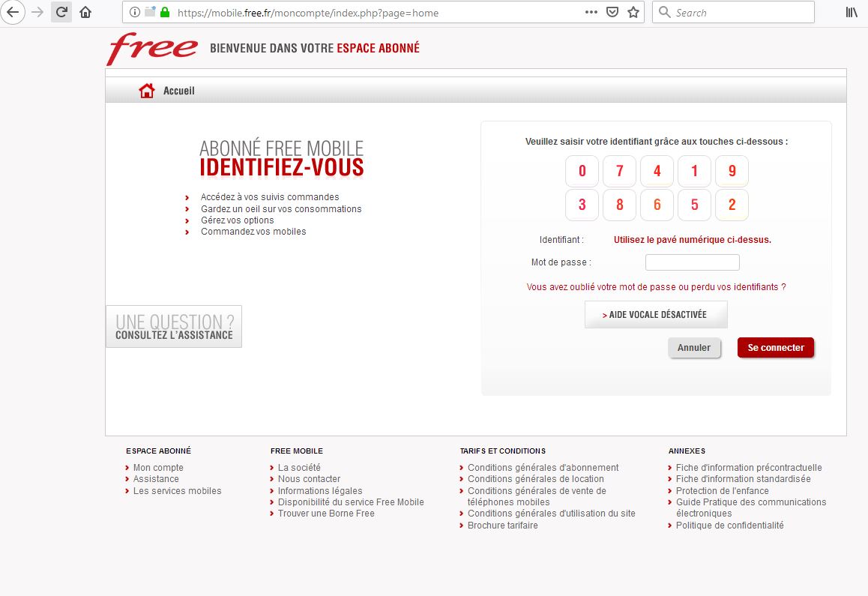Image resolution: width=868 pixels, height=596 pixels.
Task: Bookmark this page with the star icon
Action: pyautogui.click(x=633, y=12)
